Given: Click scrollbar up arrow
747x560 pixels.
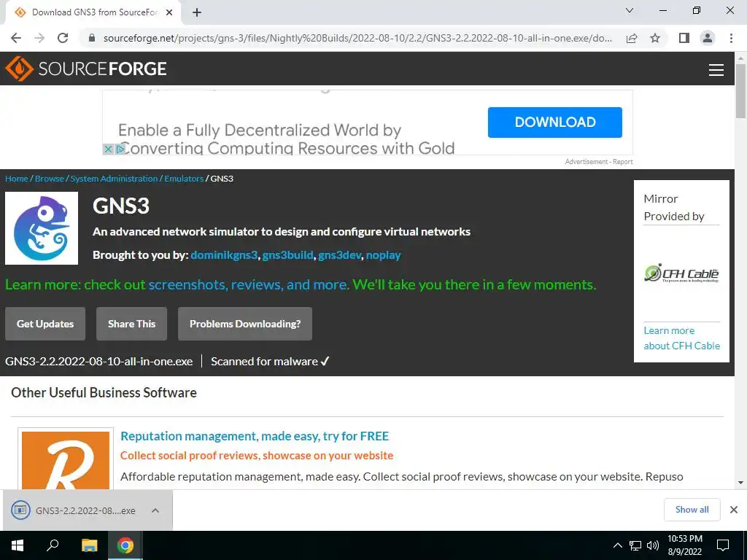Looking at the screenshot, I should click(x=740, y=58).
